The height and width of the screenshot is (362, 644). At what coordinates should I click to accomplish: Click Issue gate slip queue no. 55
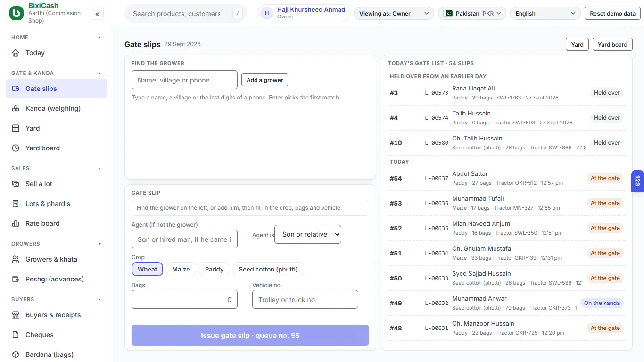pos(250,335)
